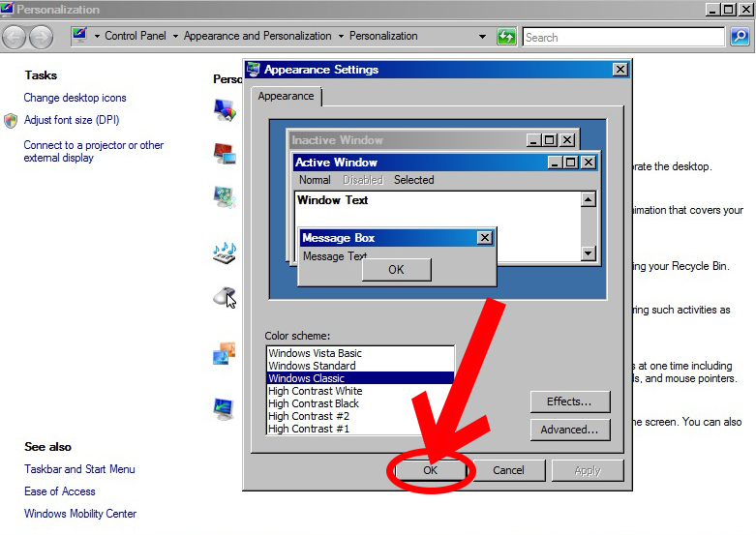
Task: Open the Theme icon
Action: pyautogui.click(x=225, y=353)
